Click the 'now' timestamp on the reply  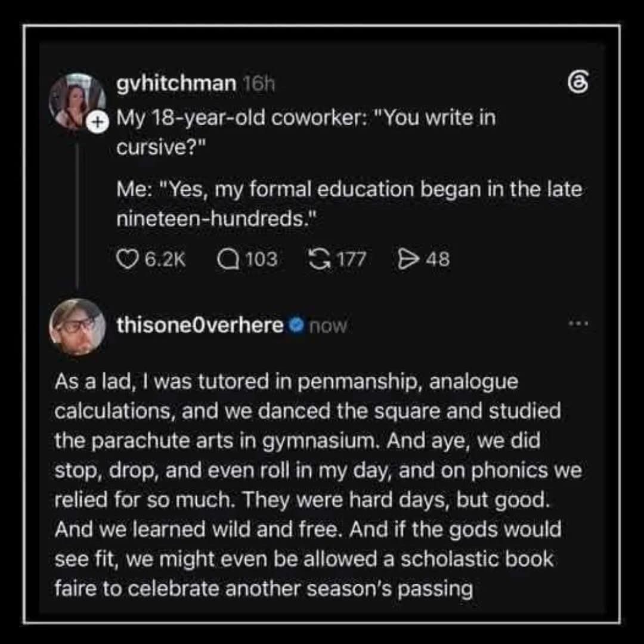(x=328, y=326)
